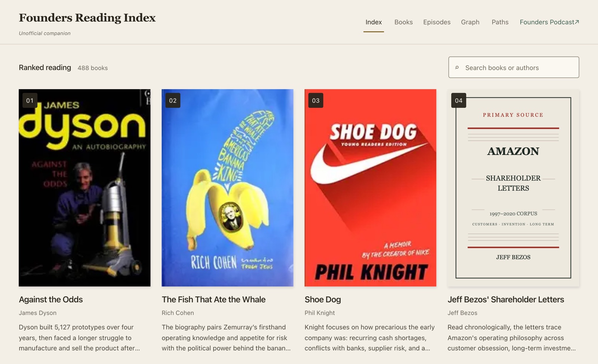
Task: Visit the Founders Podcast link
Action: pos(549,22)
